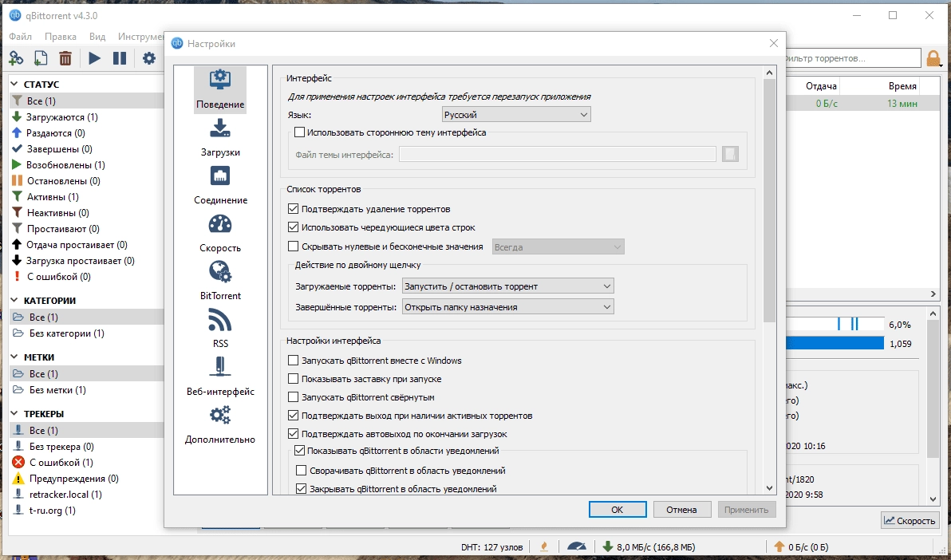Close the Настройки dialog
The width and height of the screenshot is (951, 560).
tap(773, 43)
